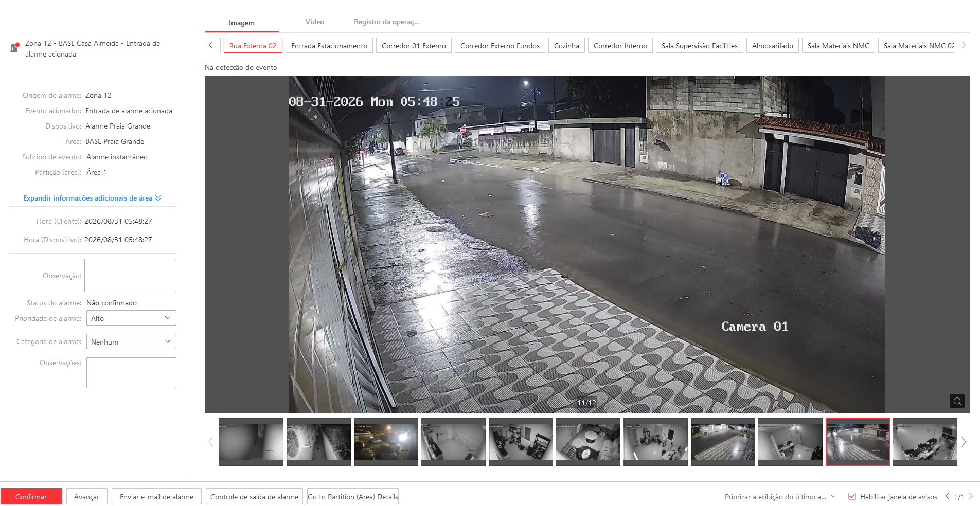Screen dimensions: 980x506
Task: Open Priorizar a exibição dropdown
Action: (x=780, y=497)
